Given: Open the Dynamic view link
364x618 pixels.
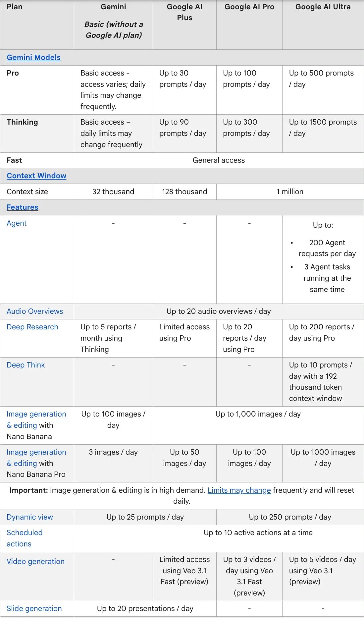Looking at the screenshot, I should point(30,517).
